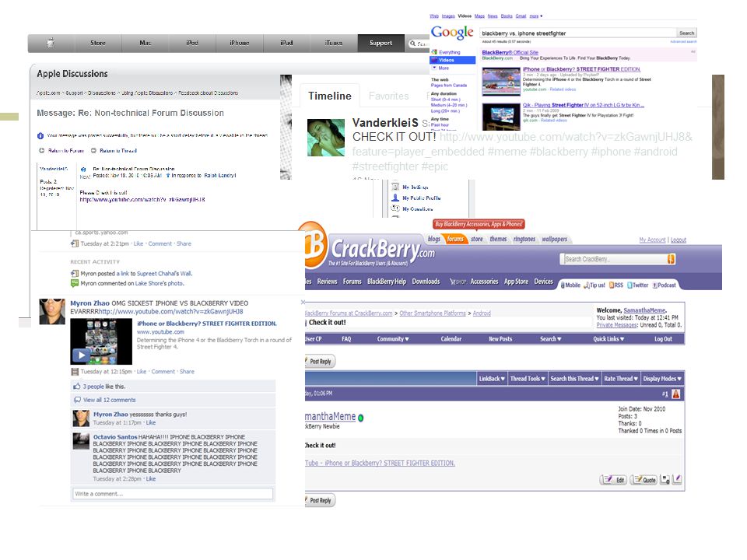The width and height of the screenshot is (747, 560).
Task: Click the Return to Thread link
Action: coord(118,150)
